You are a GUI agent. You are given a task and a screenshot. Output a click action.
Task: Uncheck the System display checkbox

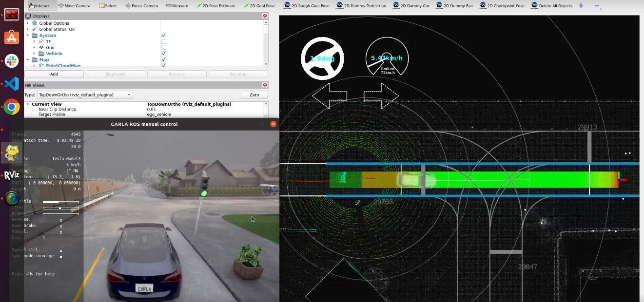[x=163, y=35]
